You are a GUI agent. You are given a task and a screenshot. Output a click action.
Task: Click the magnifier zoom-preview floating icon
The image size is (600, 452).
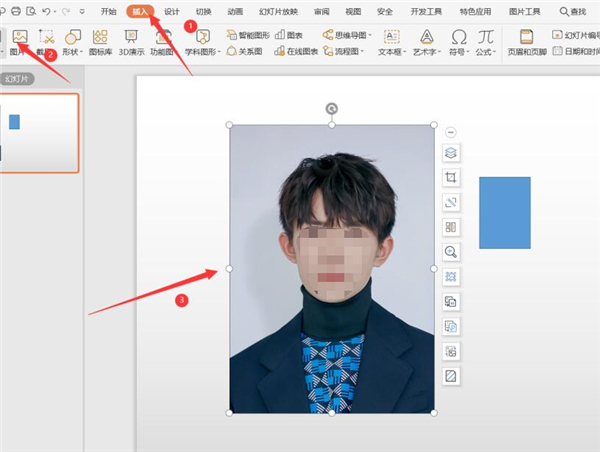click(x=451, y=252)
